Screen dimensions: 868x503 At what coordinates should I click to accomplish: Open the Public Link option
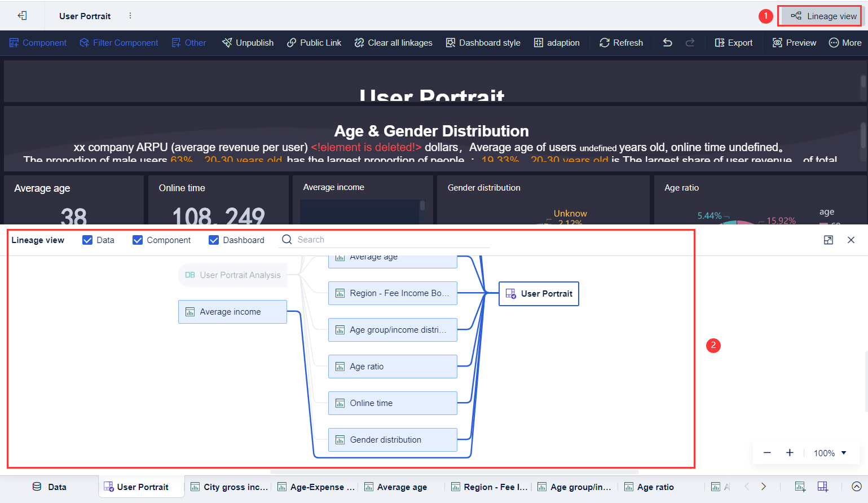point(314,42)
